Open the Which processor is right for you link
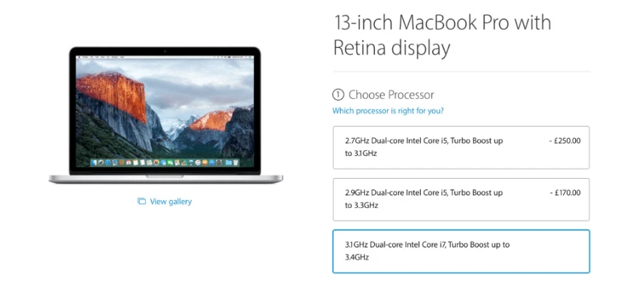This screenshot has width=644, height=286. 388,111
